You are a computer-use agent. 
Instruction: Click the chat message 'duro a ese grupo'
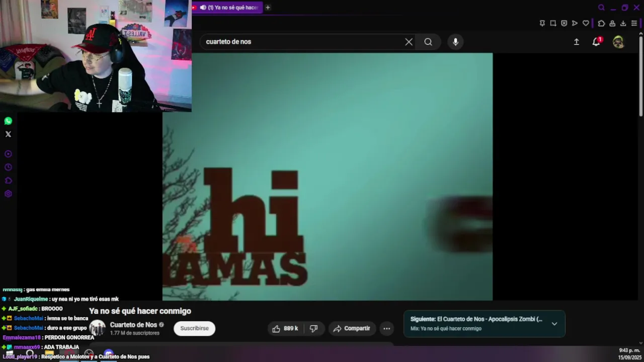67,328
